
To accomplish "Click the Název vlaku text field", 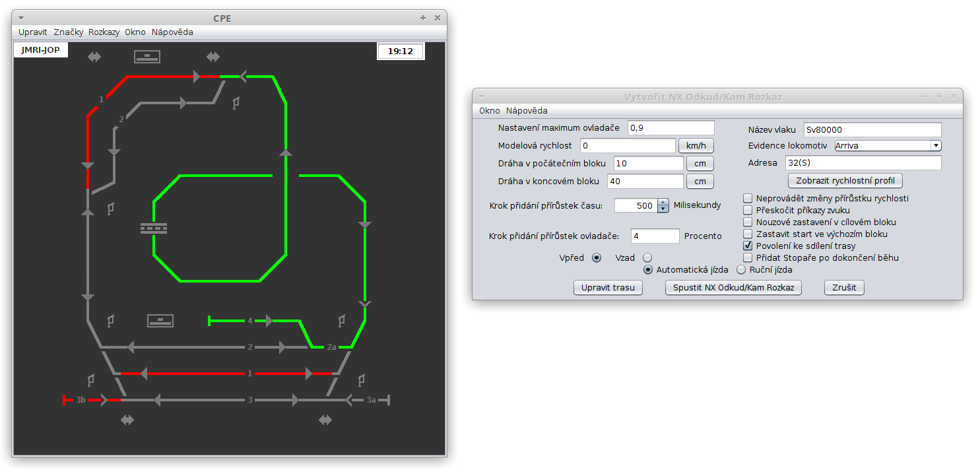I will [872, 129].
